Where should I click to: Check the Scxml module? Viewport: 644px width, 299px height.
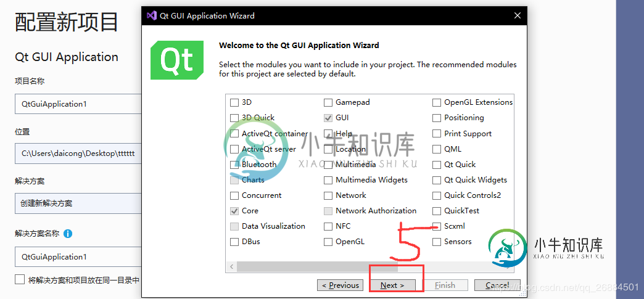437,226
